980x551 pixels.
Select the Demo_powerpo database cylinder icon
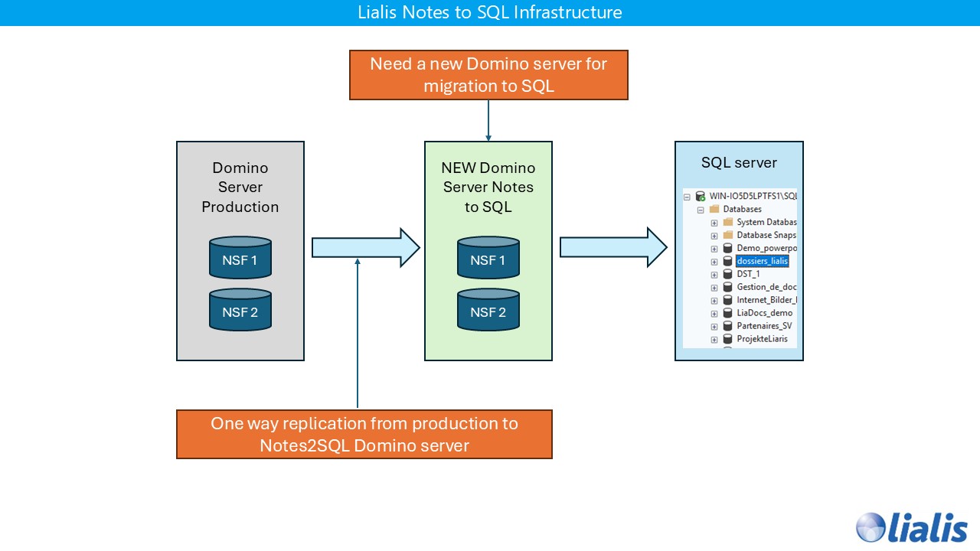click(x=728, y=247)
